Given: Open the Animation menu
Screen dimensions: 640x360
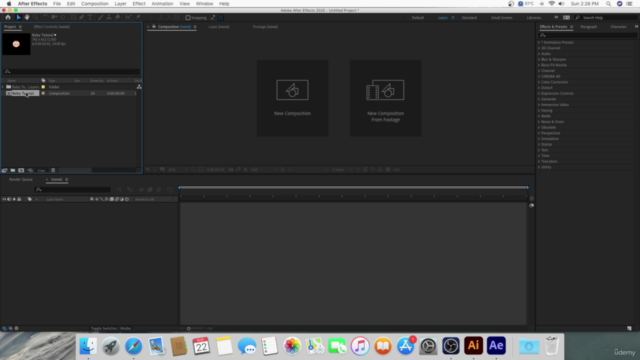Looking at the screenshot, I should pyautogui.click(x=162, y=4).
